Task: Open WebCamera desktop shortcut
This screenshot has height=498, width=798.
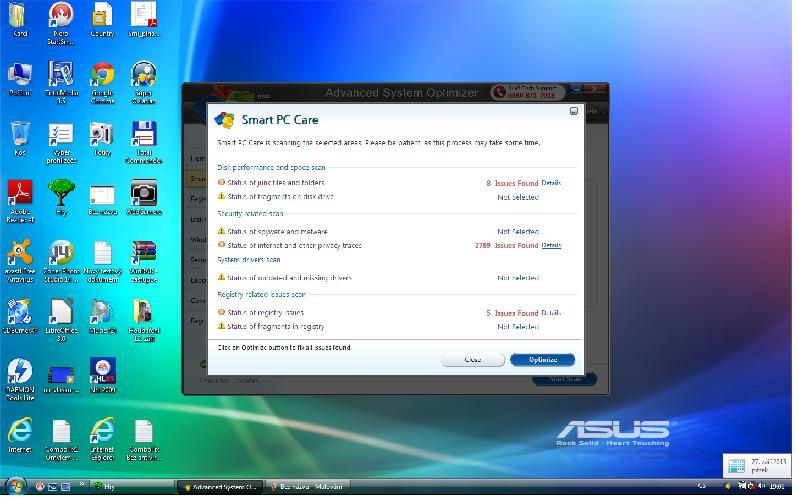Action: (144, 197)
